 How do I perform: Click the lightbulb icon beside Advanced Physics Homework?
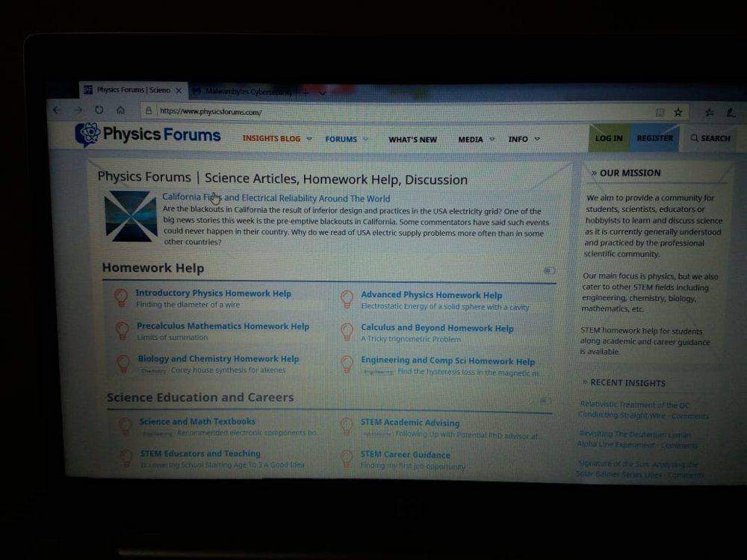tap(347, 299)
